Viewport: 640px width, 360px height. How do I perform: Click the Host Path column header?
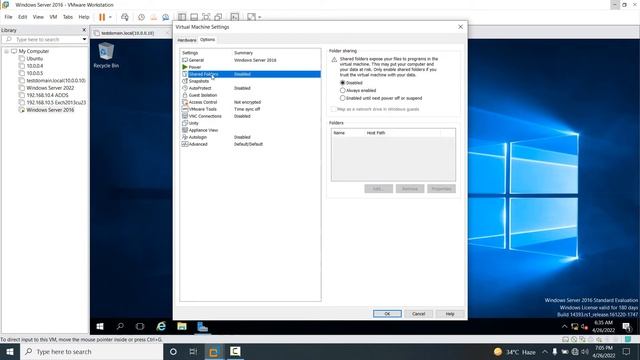[402, 133]
